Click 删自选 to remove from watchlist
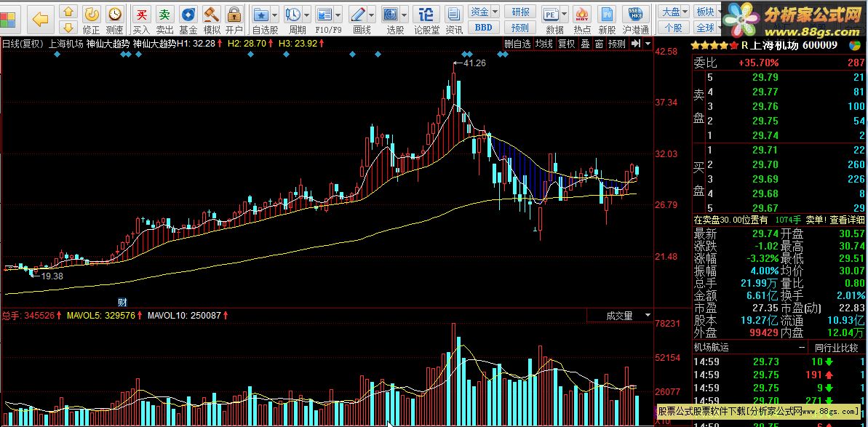The width and height of the screenshot is (868, 427). (x=517, y=44)
